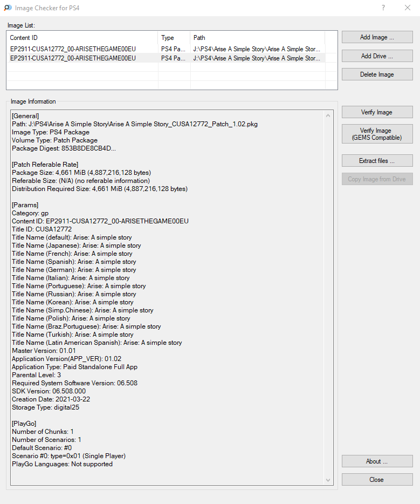Select the second highlighted EP2911-CUSA12772 list row

166,58
